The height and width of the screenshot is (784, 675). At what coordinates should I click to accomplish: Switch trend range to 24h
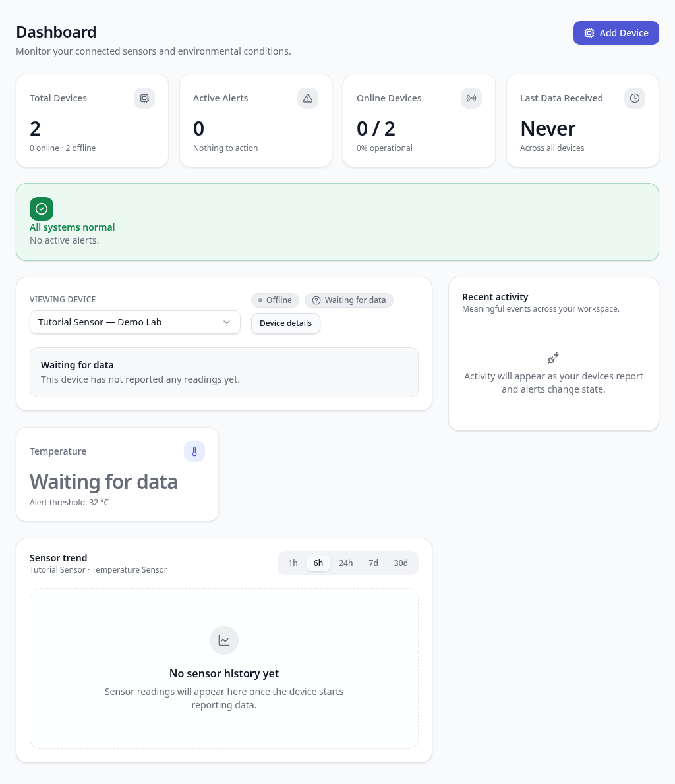click(346, 563)
